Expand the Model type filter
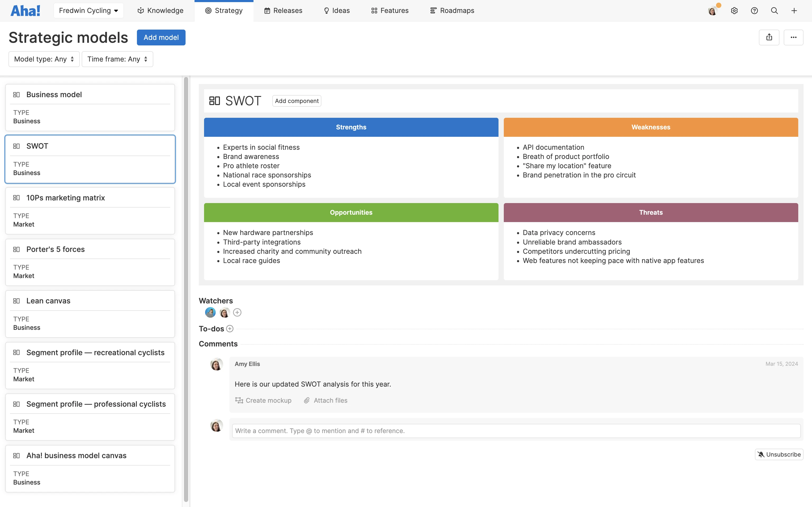The width and height of the screenshot is (812, 507). coord(44,59)
